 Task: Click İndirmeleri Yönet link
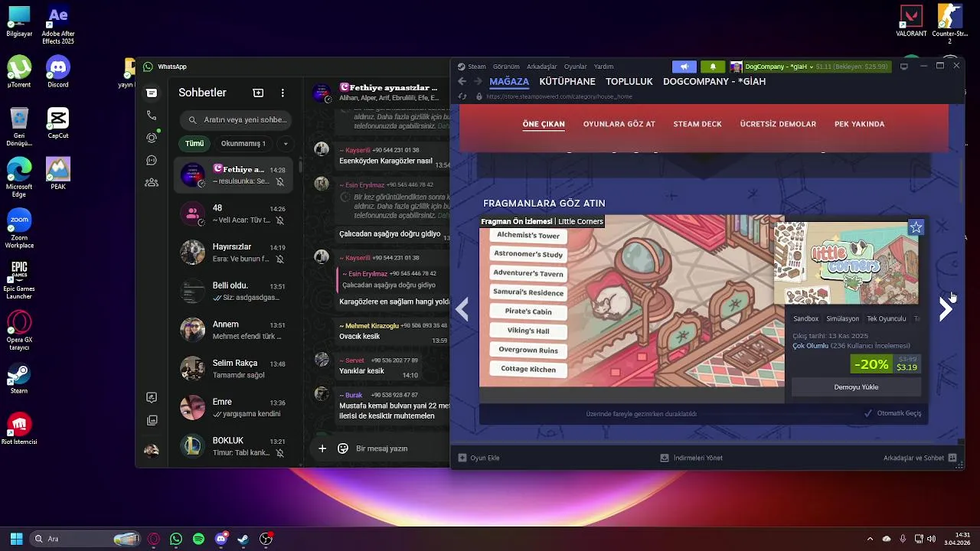(x=691, y=458)
